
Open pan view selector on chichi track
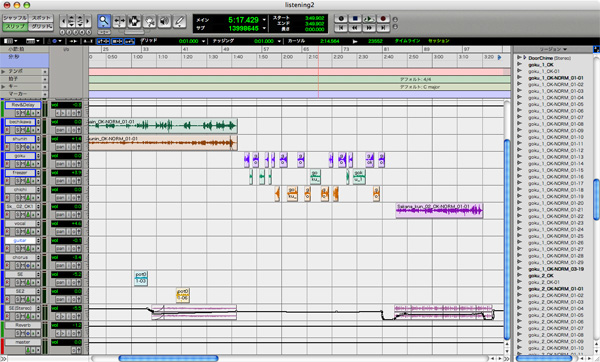(x=60, y=198)
